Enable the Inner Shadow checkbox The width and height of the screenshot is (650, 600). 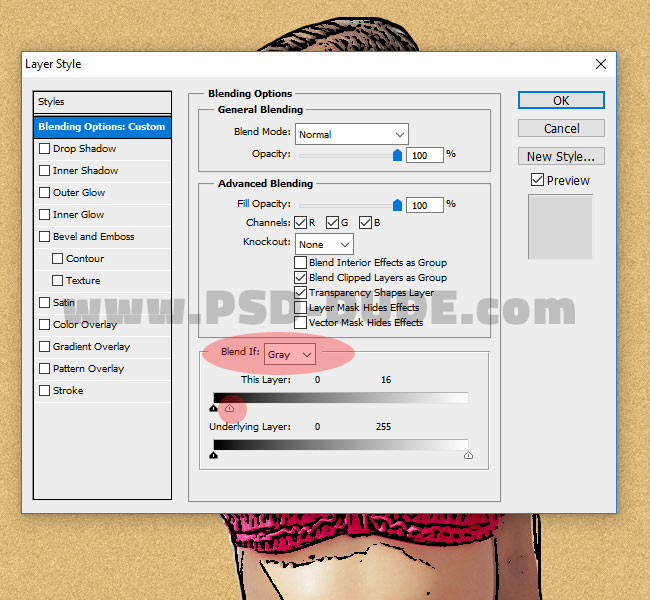coord(44,170)
